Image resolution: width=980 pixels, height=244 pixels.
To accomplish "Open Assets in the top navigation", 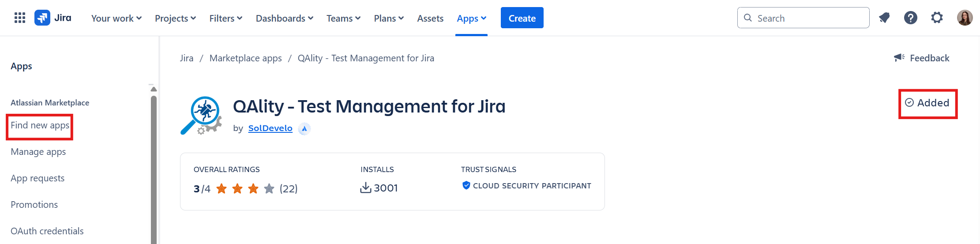I will pos(430,19).
